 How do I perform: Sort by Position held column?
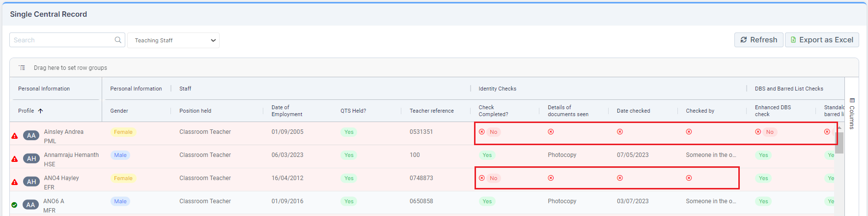[x=195, y=111]
